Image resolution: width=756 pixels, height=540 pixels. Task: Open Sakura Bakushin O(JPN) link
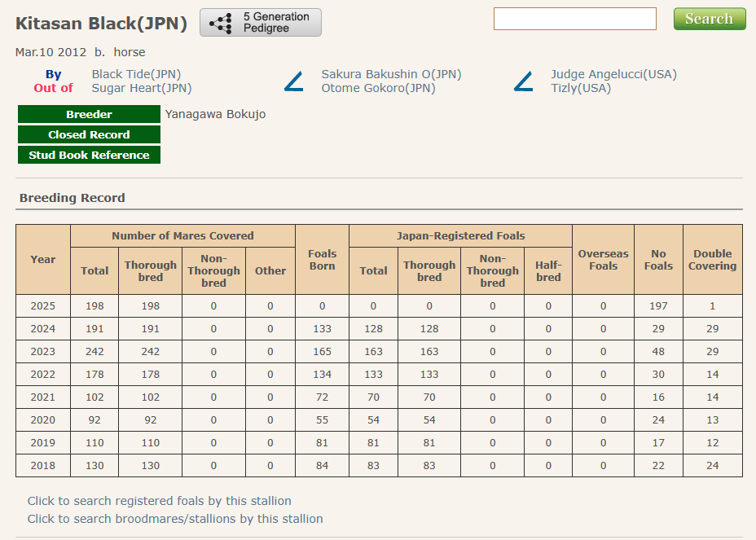tap(392, 74)
